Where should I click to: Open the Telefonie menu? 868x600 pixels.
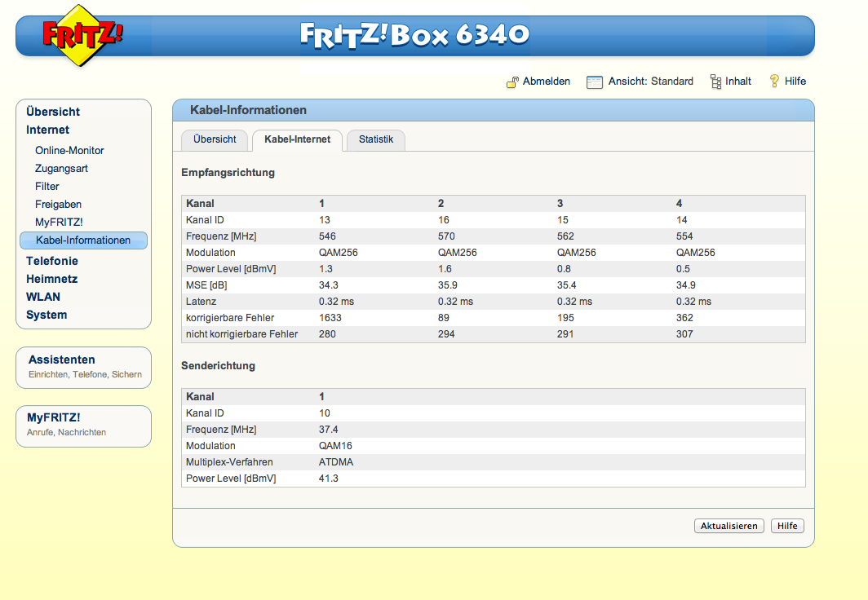[52, 261]
